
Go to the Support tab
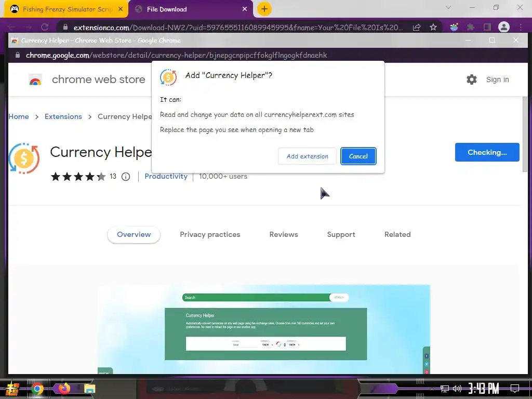[341, 234]
